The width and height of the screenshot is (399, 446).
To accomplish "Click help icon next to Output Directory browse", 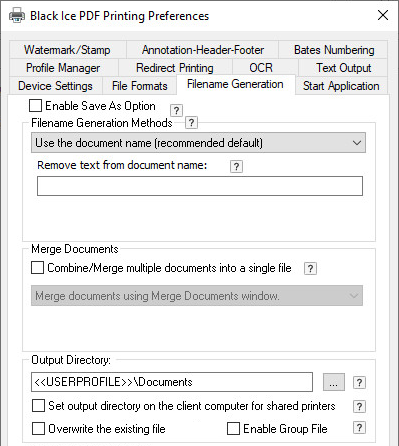I will (x=359, y=382).
